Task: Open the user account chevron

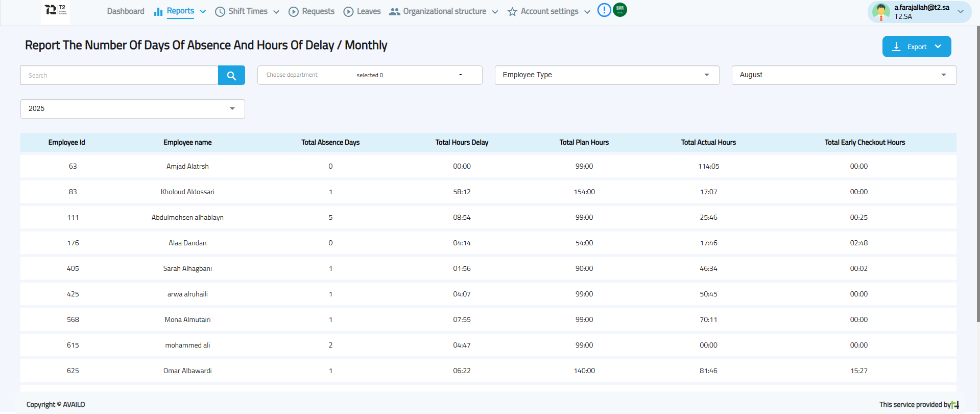Action: (x=961, y=12)
